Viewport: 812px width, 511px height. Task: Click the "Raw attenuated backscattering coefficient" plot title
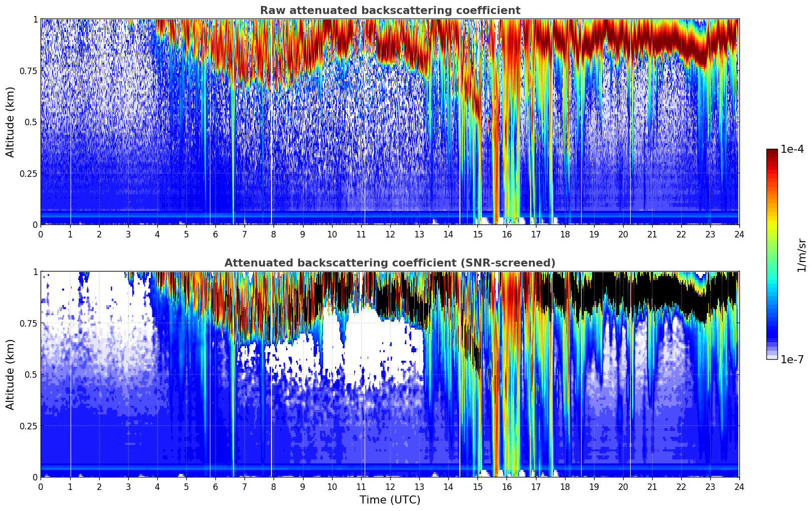click(x=390, y=11)
